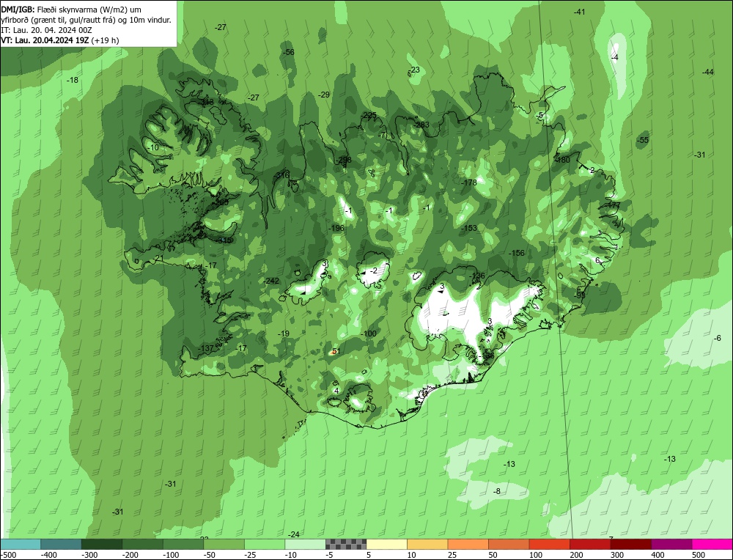This screenshot has height=560, width=733.
Task: Click the -298 flux value on the map
Action: coord(343,160)
